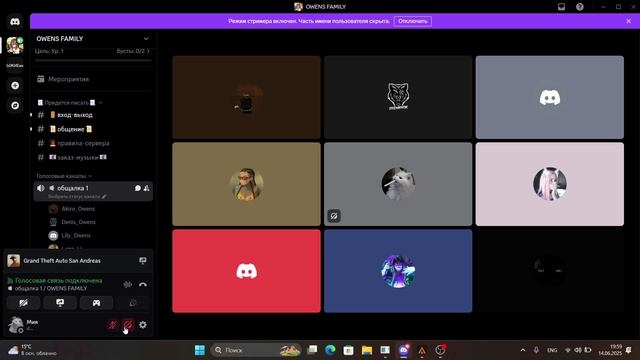Image resolution: width=640 pixels, height=360 pixels.
Task: Open the Мероприятия events item
Action: point(93,79)
